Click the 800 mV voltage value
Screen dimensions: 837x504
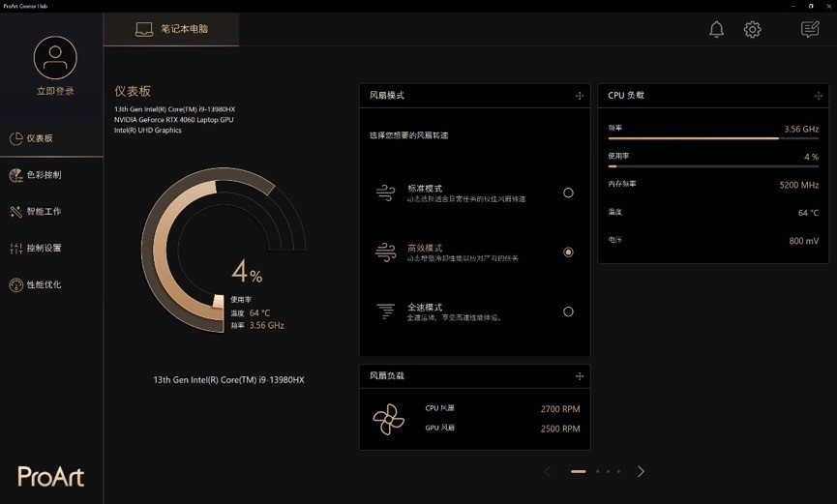[804, 241]
